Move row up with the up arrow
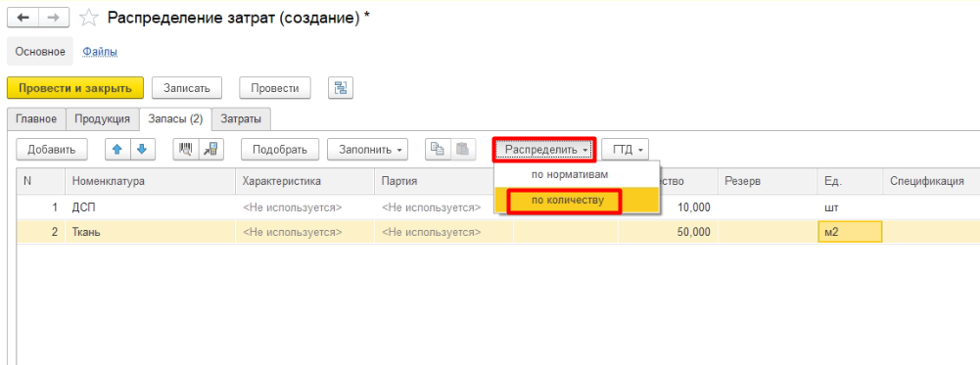 [117, 150]
